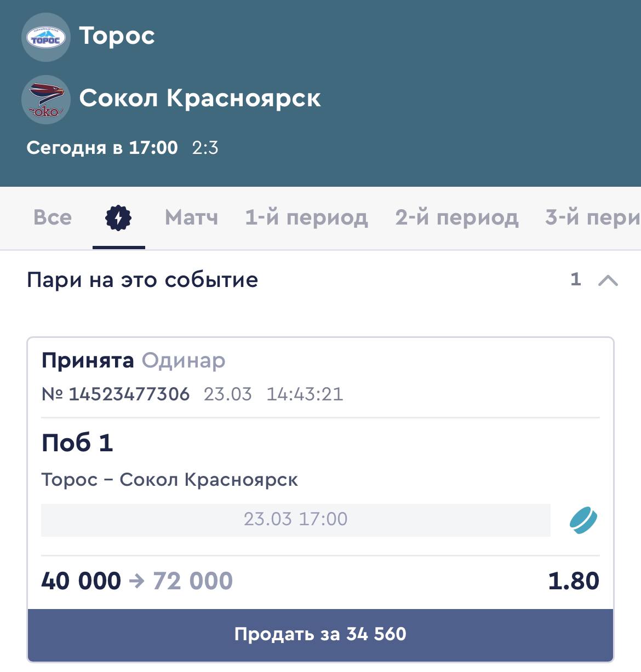641x672 pixels.
Task: Sell the bet for 34 560
Action: [321, 634]
